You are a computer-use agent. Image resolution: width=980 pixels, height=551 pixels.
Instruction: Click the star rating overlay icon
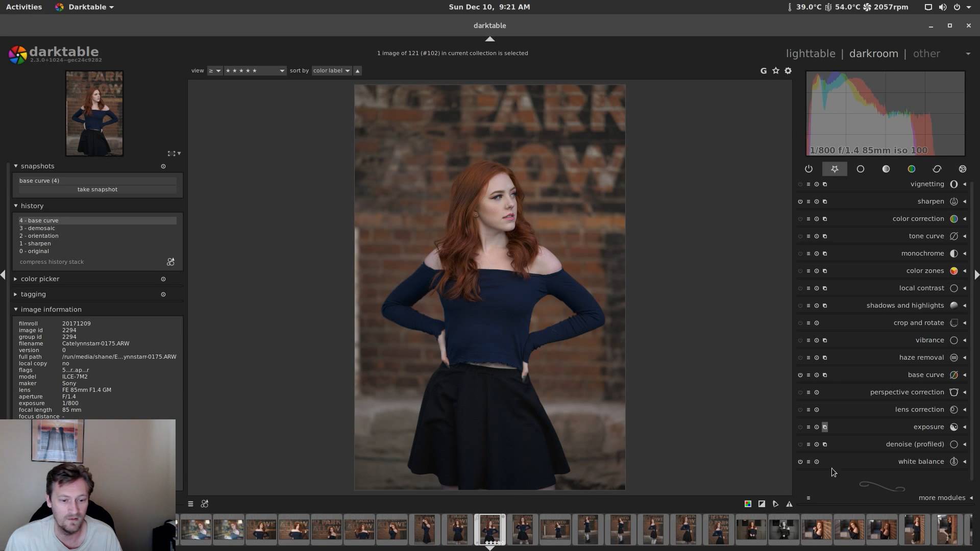(x=776, y=71)
